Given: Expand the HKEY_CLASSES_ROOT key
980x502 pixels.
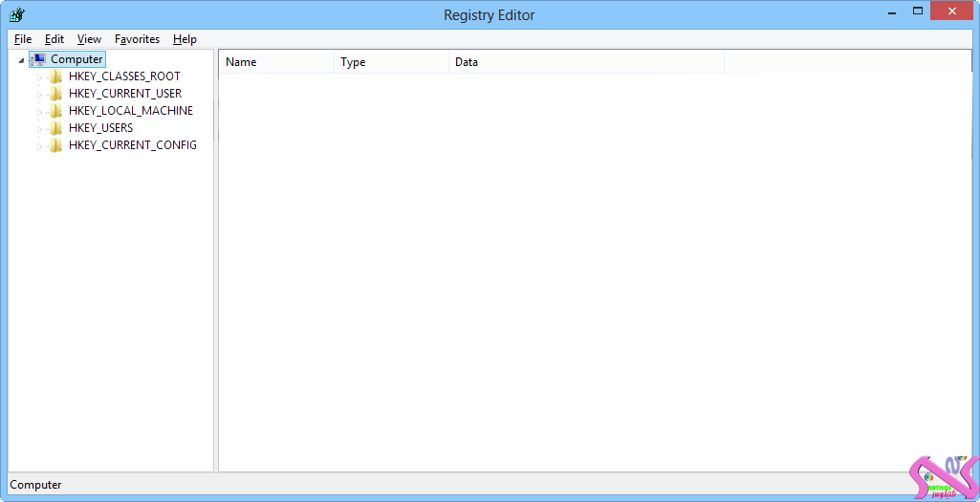Looking at the screenshot, I should (x=39, y=77).
